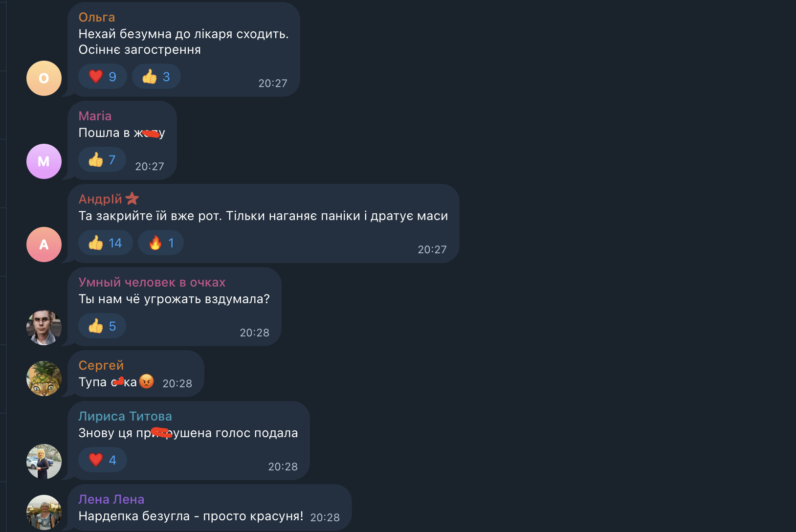This screenshot has width=796, height=532.
Task: Open Maria's purple avatar with letter M
Action: [44, 161]
